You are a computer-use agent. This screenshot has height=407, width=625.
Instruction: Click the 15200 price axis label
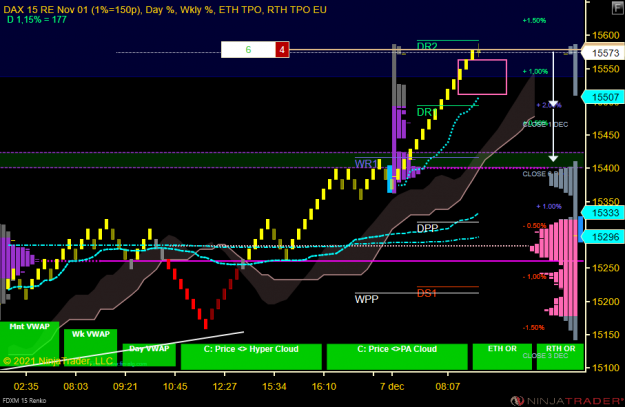[x=606, y=301]
